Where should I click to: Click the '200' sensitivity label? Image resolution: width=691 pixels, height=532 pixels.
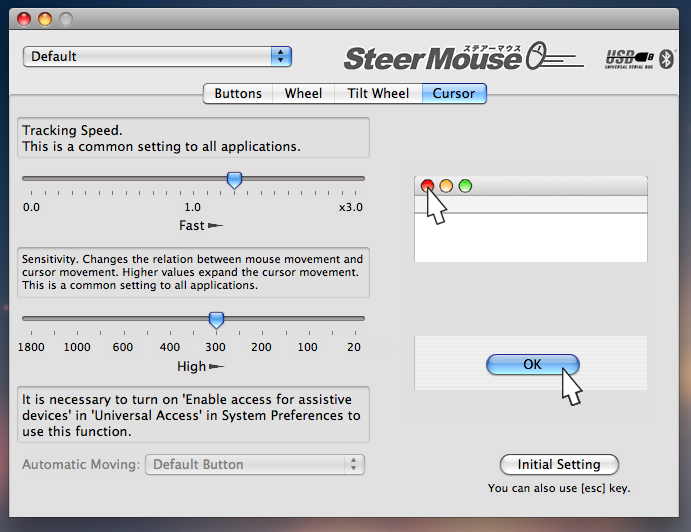tap(261, 347)
